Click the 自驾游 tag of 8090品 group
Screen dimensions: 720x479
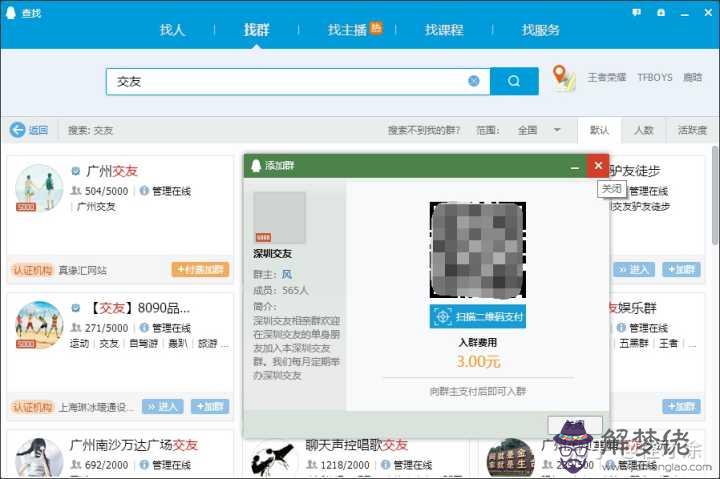(143, 344)
